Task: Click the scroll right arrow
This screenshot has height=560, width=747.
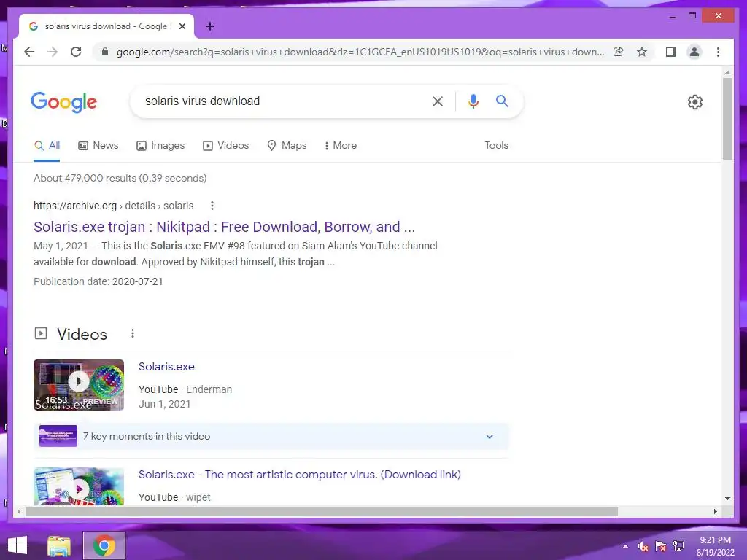Action: click(x=716, y=511)
